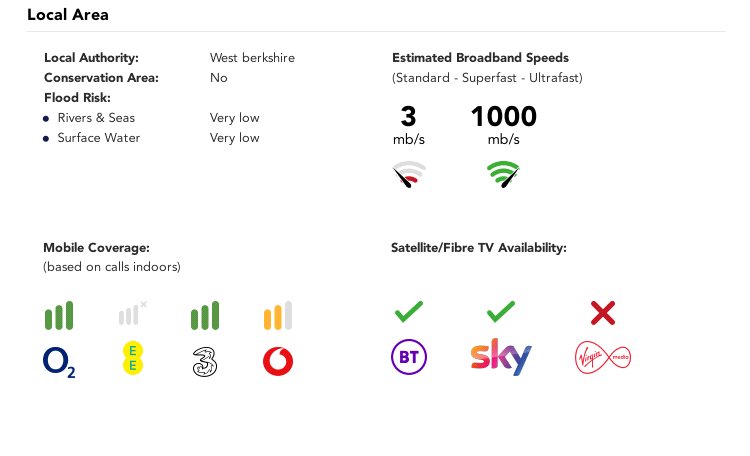Viewport: 750px width, 456px height.
Task: Click the Three network logo
Action: [x=205, y=362]
